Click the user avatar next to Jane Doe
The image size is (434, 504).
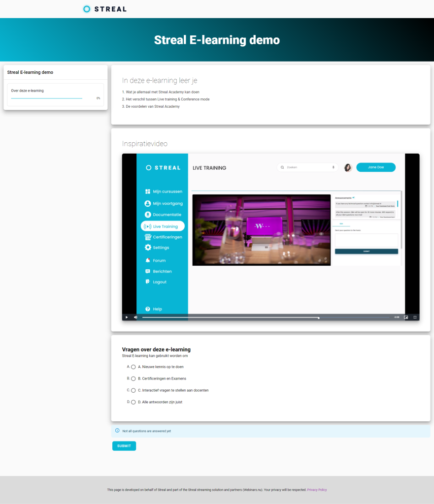click(348, 167)
